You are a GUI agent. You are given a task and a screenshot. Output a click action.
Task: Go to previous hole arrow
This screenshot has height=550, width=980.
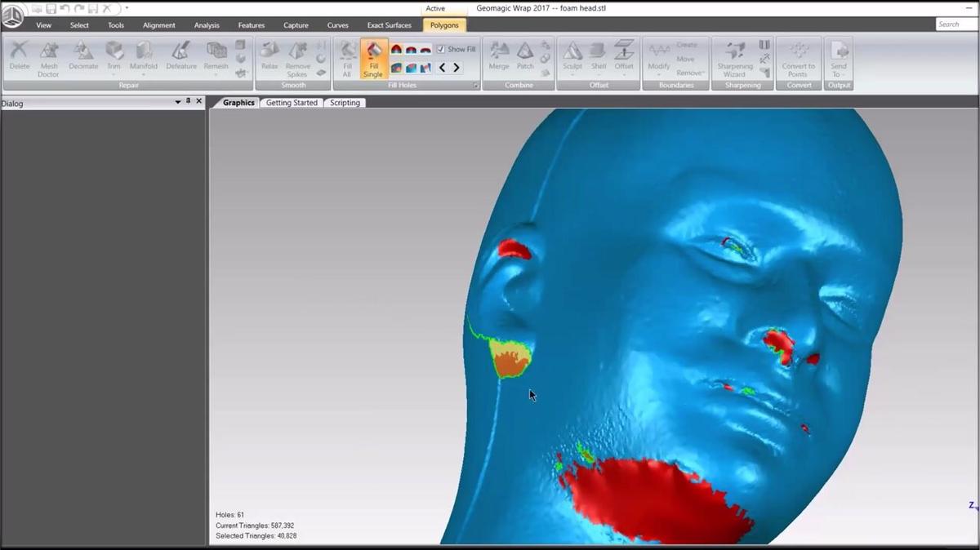[443, 68]
